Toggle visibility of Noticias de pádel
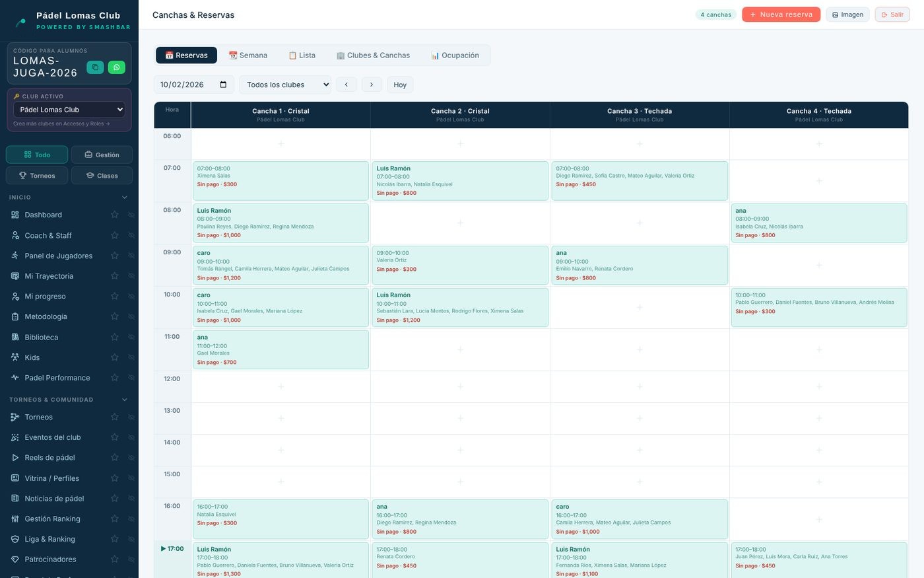Viewport: 924px width, 578px height. coord(131,499)
